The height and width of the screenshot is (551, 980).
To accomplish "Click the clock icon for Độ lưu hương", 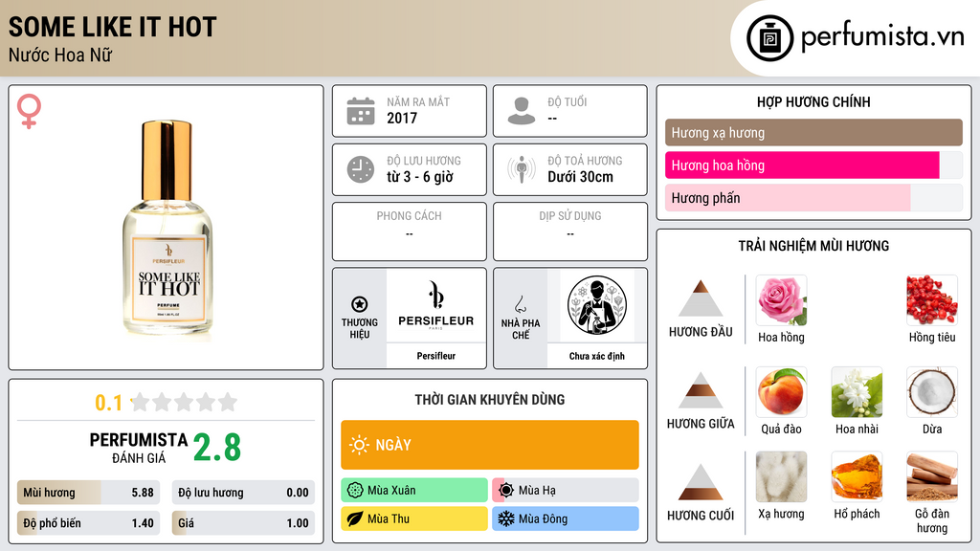I will tap(361, 169).
